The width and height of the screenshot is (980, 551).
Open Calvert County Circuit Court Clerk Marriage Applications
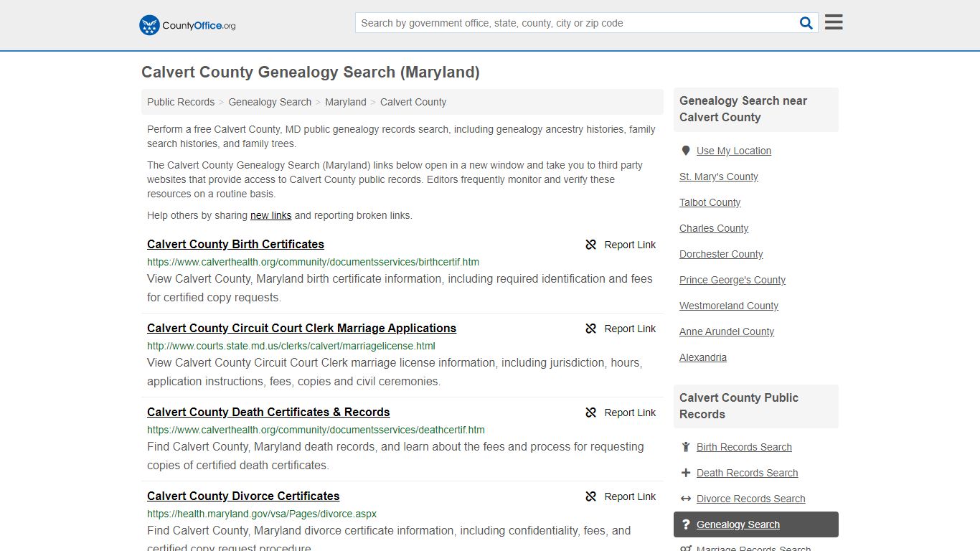point(301,328)
